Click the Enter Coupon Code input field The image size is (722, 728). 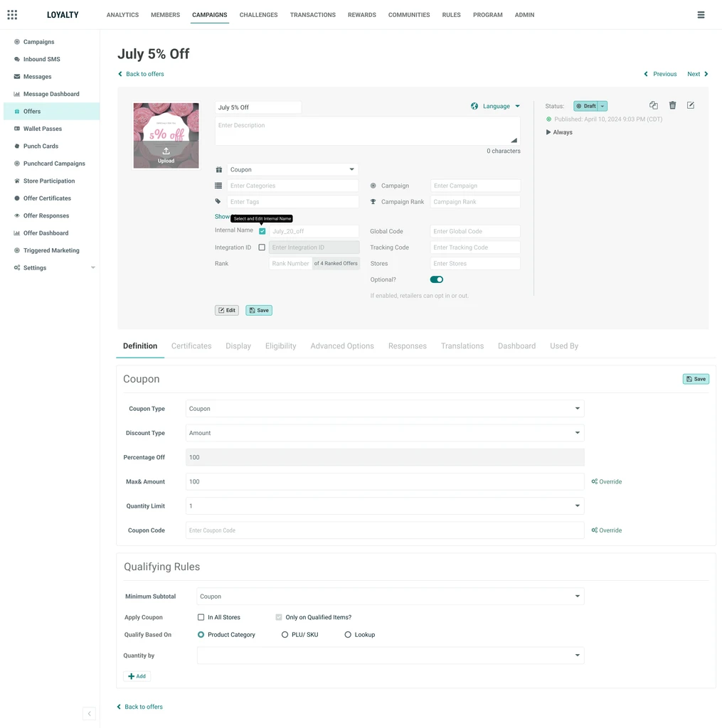(385, 530)
